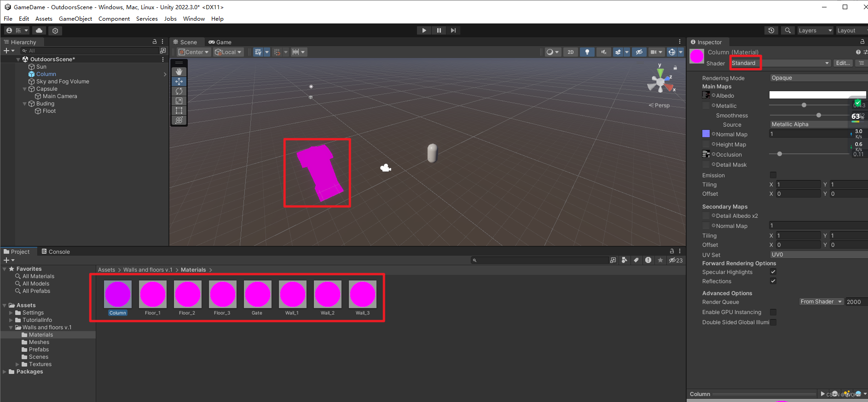Image resolution: width=868 pixels, height=402 pixels.
Task: Select the Rotate tool
Action: pos(179,91)
